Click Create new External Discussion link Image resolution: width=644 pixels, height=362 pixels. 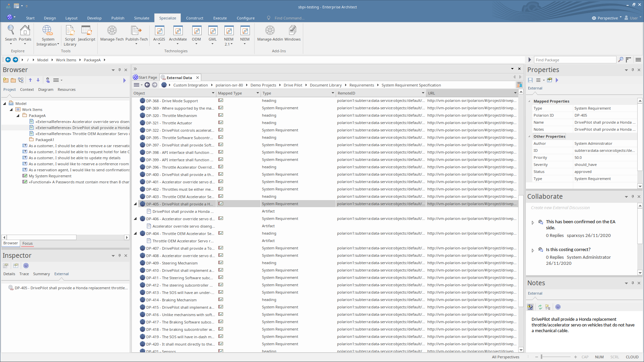point(560,207)
